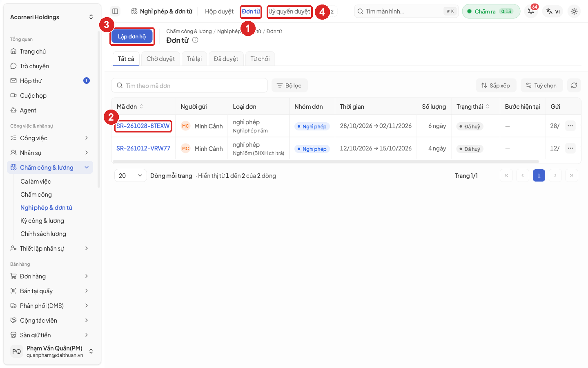
Task: Switch theme using the sun icon
Action: [574, 11]
